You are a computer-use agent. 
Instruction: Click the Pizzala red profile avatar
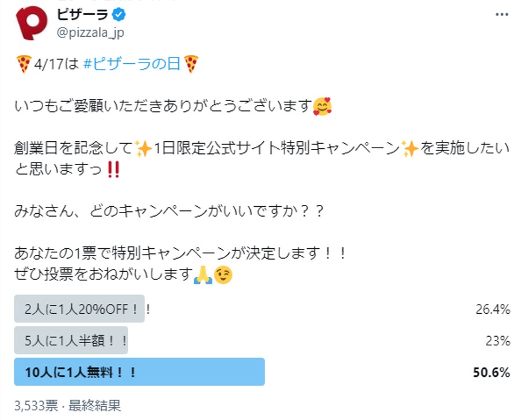point(31,23)
